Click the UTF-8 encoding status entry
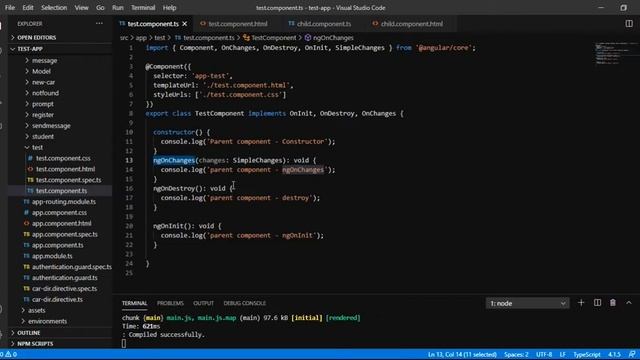The width and height of the screenshot is (640, 360). coord(544,354)
